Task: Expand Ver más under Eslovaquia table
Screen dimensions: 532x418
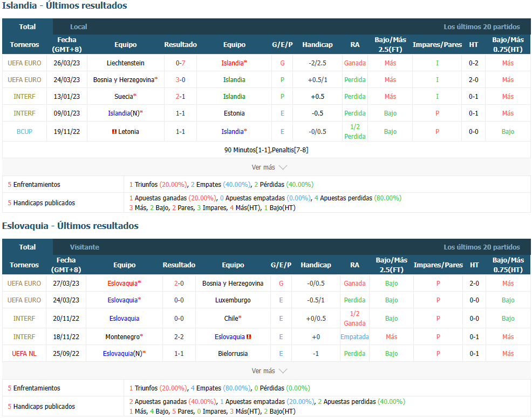Action: click(x=269, y=371)
